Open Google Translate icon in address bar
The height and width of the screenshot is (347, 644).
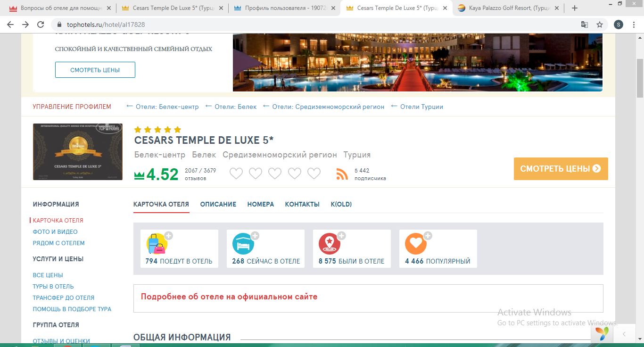pyautogui.click(x=585, y=25)
